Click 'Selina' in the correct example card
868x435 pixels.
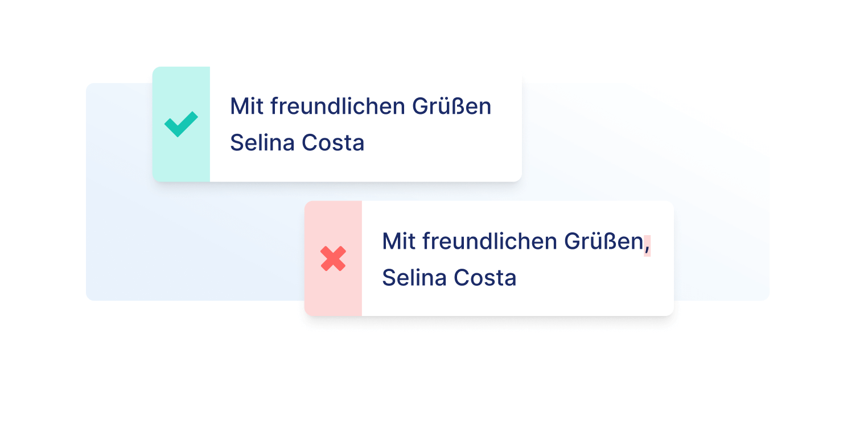[261, 142]
